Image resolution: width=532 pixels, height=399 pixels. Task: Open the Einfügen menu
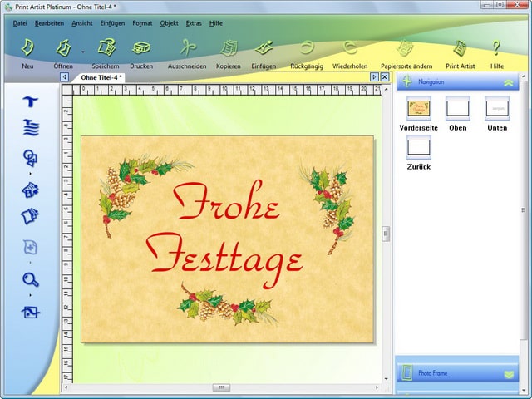click(x=112, y=23)
